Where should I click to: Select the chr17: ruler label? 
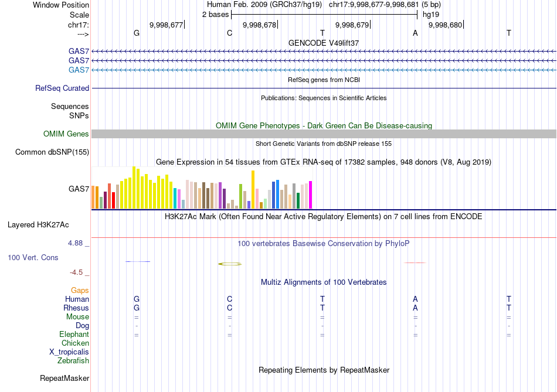78,25
